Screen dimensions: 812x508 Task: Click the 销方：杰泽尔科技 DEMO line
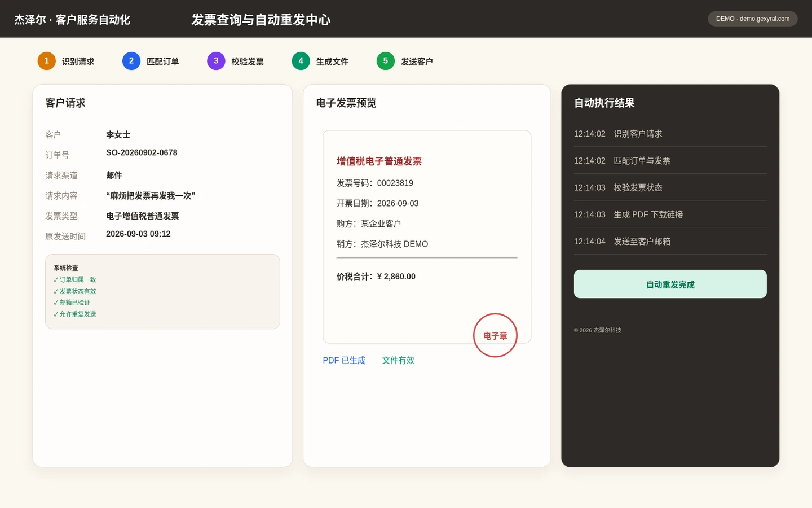[382, 244]
